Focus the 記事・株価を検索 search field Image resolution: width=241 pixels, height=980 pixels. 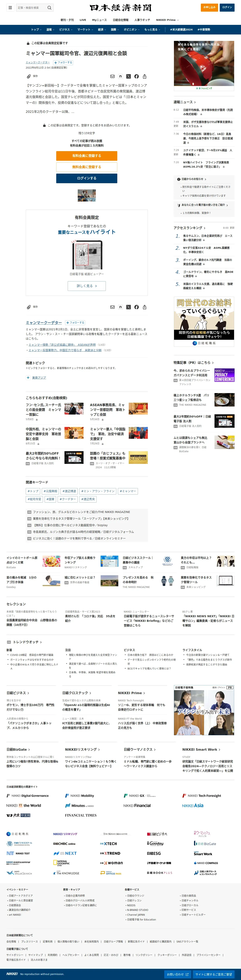31,8
